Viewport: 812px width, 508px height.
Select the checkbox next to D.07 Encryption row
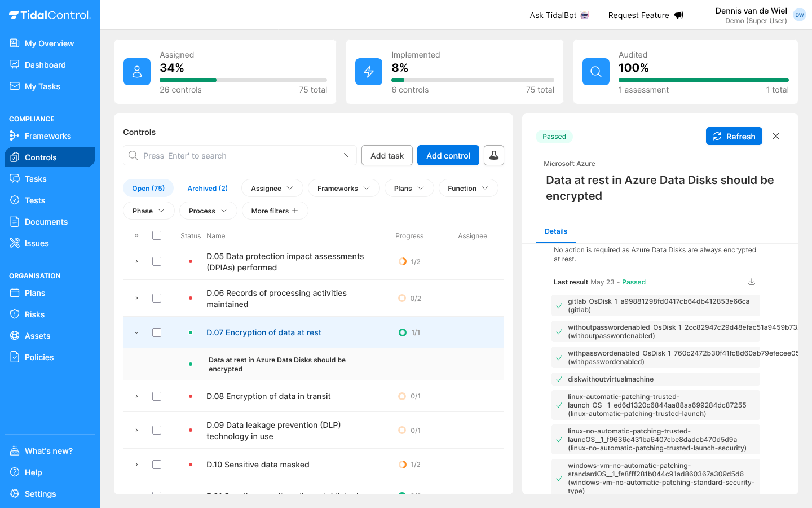pyautogui.click(x=157, y=332)
